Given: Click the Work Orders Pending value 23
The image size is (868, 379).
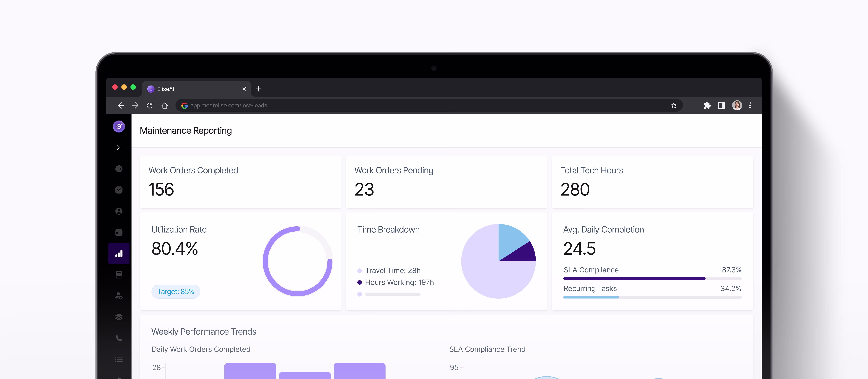Looking at the screenshot, I should (364, 189).
